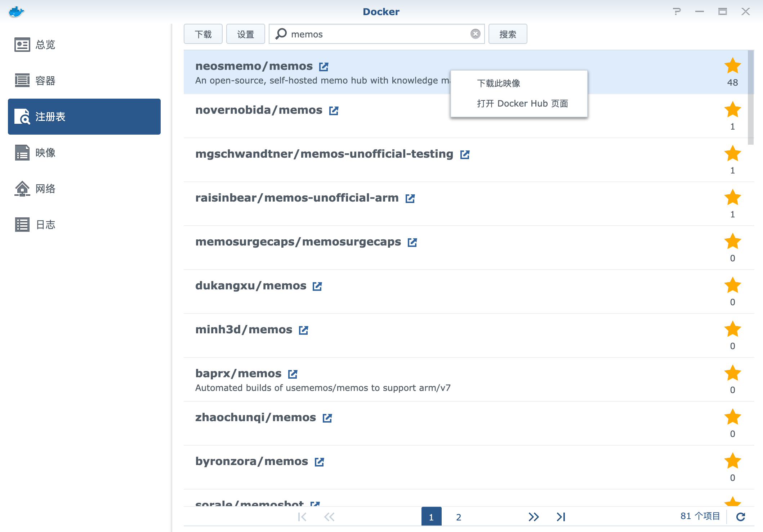763x532 pixels.
Task: Jump to the last results page
Action: (561, 517)
